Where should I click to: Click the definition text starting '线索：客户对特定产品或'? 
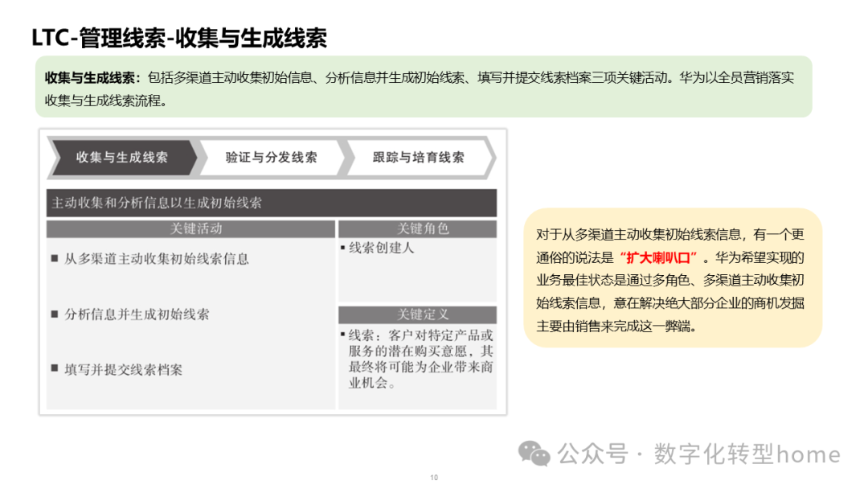click(420, 359)
